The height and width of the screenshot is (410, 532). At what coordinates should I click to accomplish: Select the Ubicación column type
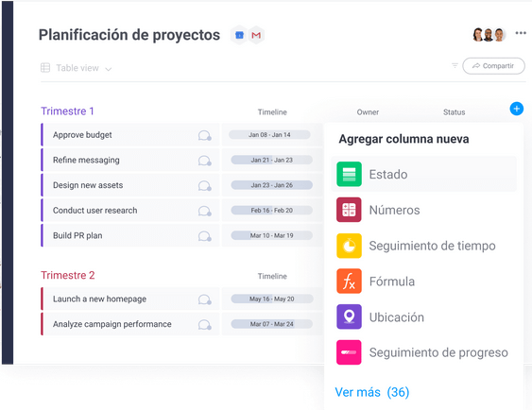pyautogui.click(x=423, y=316)
